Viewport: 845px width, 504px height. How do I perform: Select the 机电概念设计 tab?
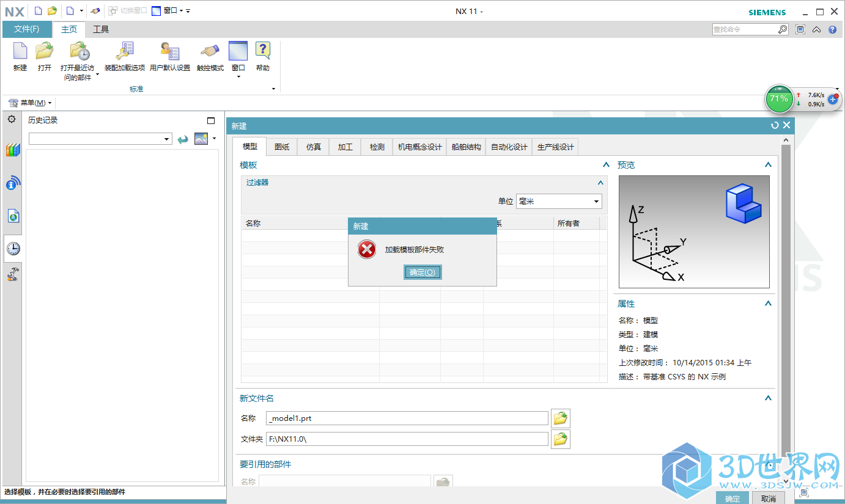pos(419,147)
